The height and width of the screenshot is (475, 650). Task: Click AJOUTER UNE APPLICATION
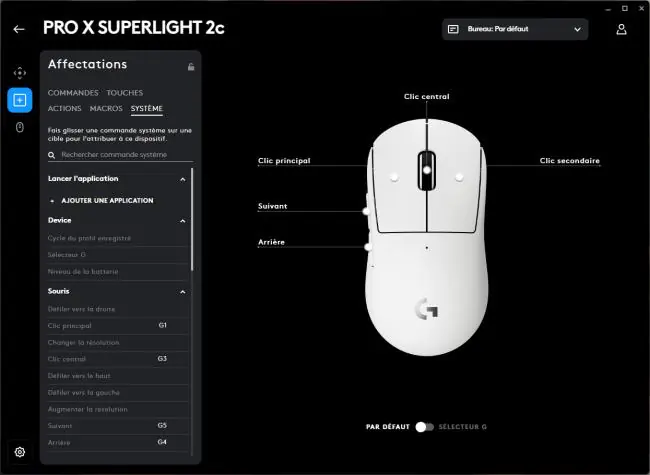[107, 201]
